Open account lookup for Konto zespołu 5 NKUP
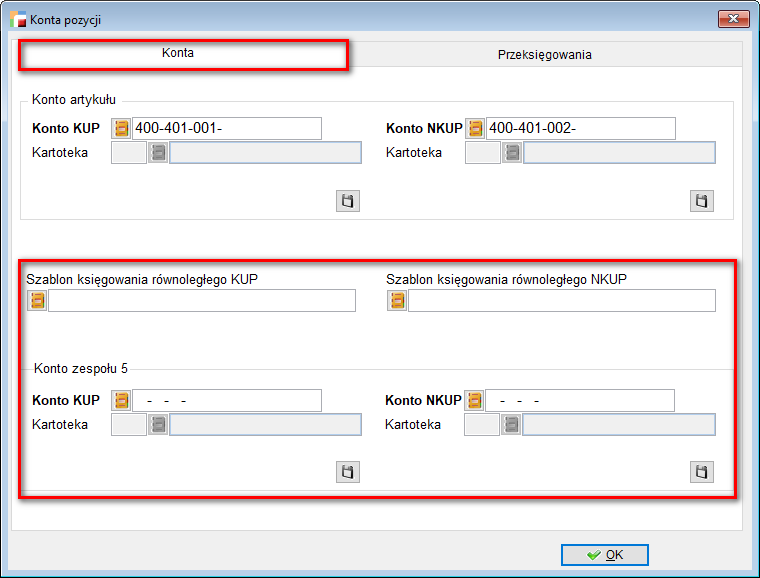Viewport: 760px width, 578px height. tap(474, 400)
